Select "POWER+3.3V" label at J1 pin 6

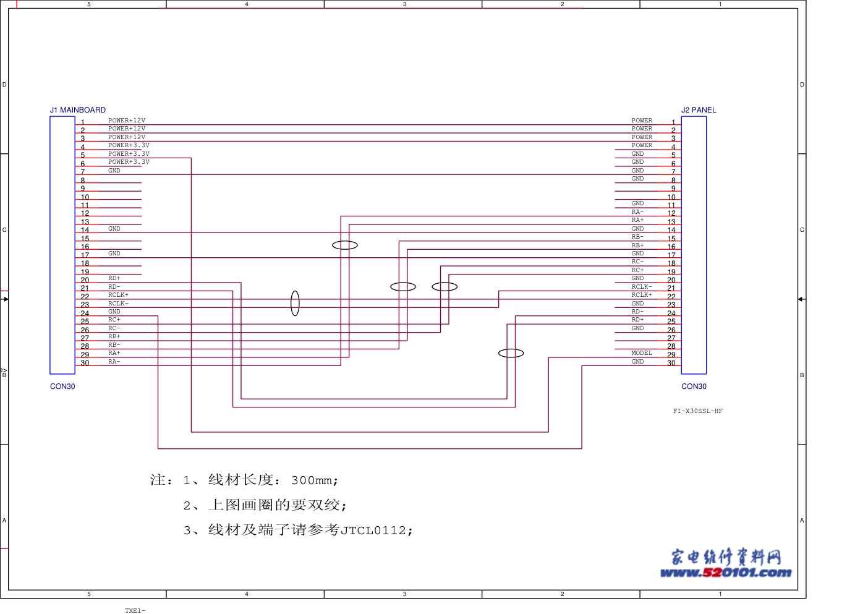(129, 162)
